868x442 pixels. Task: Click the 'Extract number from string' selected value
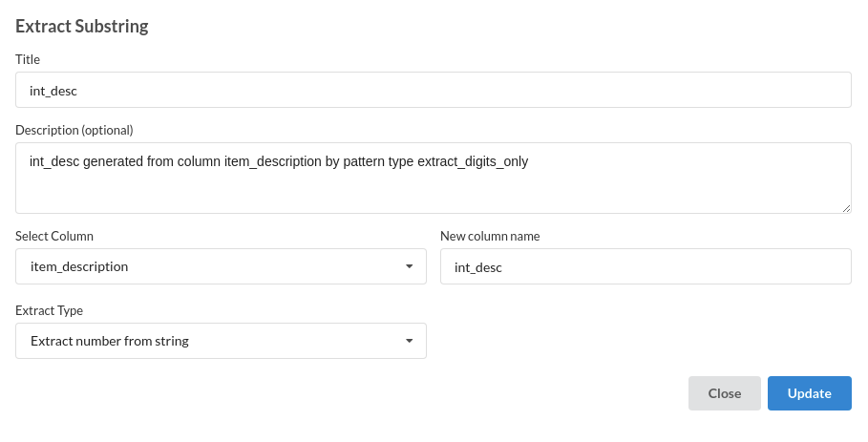click(110, 341)
